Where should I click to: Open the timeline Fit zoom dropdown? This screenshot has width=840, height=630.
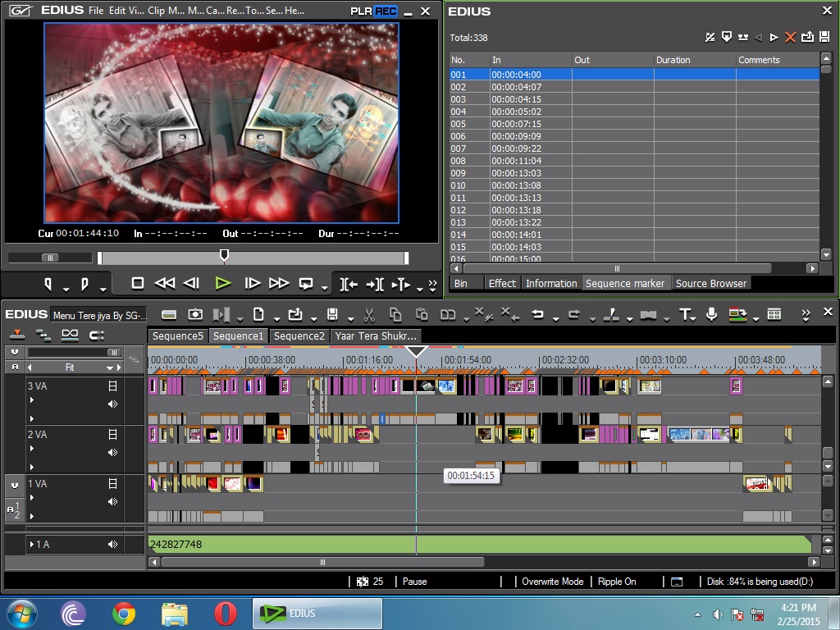coord(110,367)
